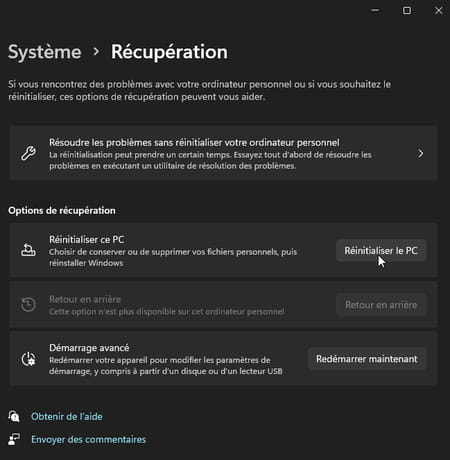Click the Réinitialiser le PC button

pyautogui.click(x=381, y=251)
